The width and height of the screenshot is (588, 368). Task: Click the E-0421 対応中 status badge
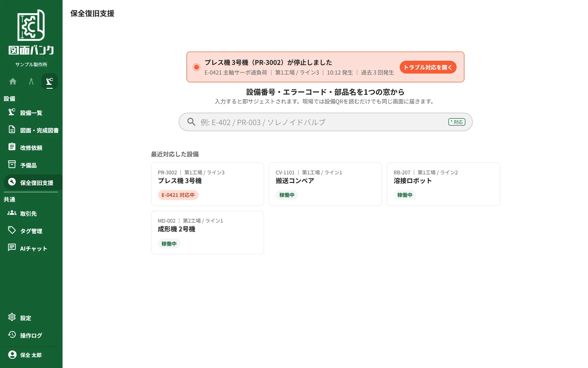pyautogui.click(x=178, y=195)
